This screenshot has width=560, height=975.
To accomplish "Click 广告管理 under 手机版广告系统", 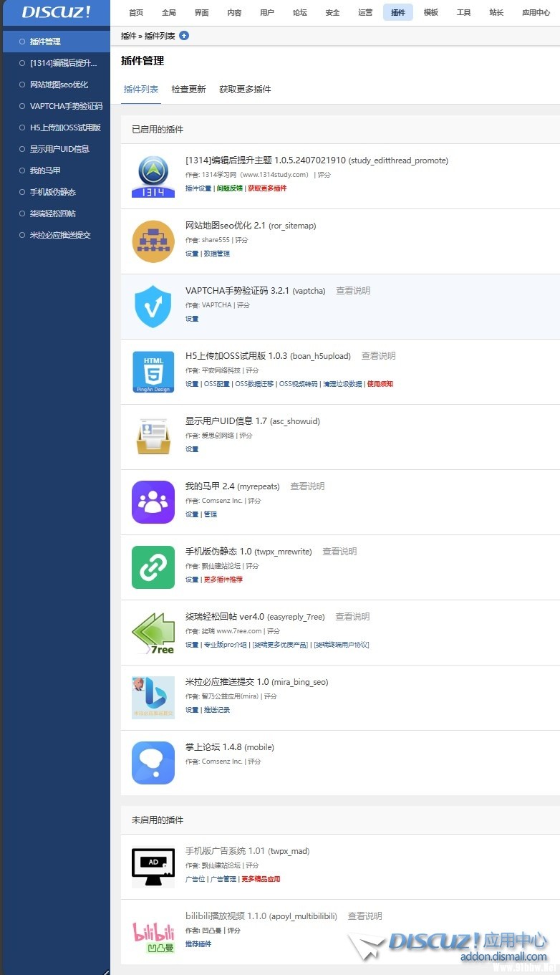I will pyautogui.click(x=223, y=879).
